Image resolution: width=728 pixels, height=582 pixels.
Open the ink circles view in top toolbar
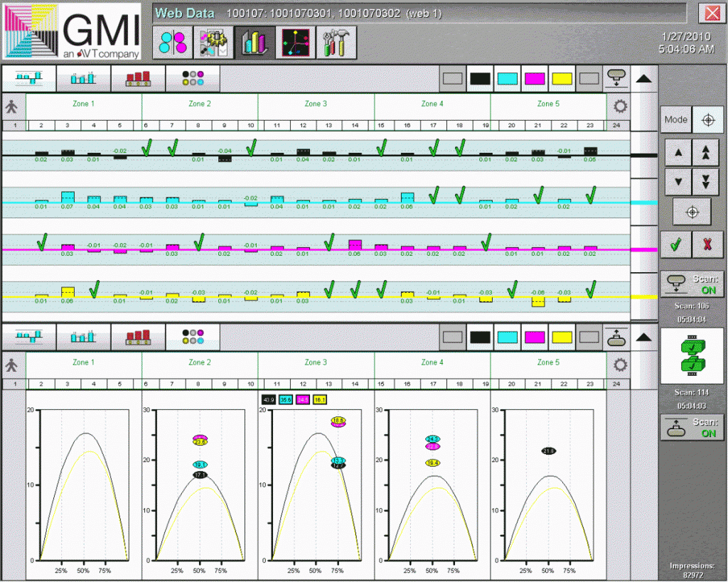coord(173,42)
